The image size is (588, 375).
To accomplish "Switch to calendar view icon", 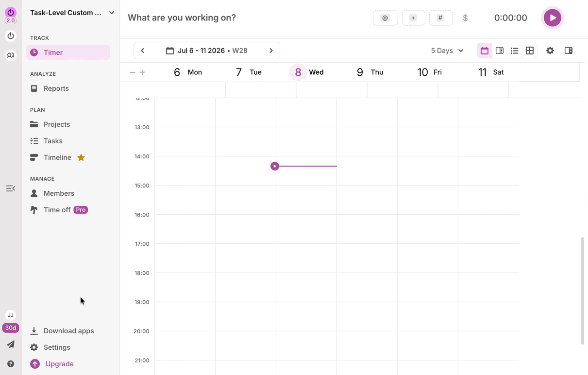I will (485, 51).
